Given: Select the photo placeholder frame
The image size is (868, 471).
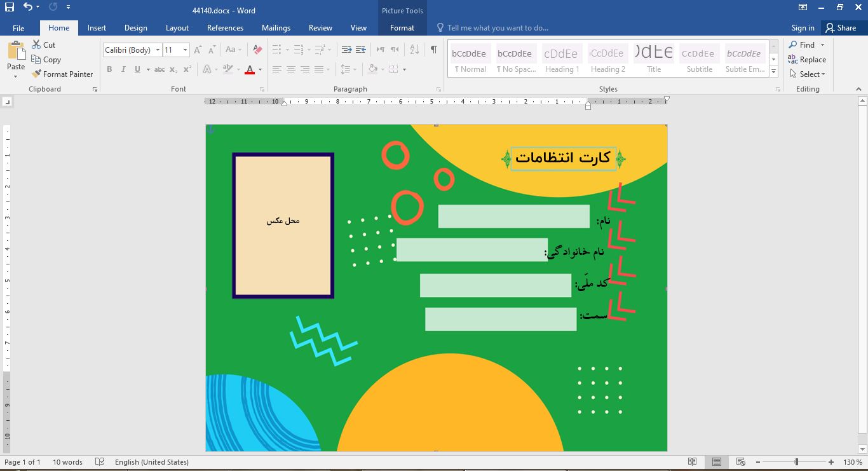Looking at the screenshot, I should point(283,226).
